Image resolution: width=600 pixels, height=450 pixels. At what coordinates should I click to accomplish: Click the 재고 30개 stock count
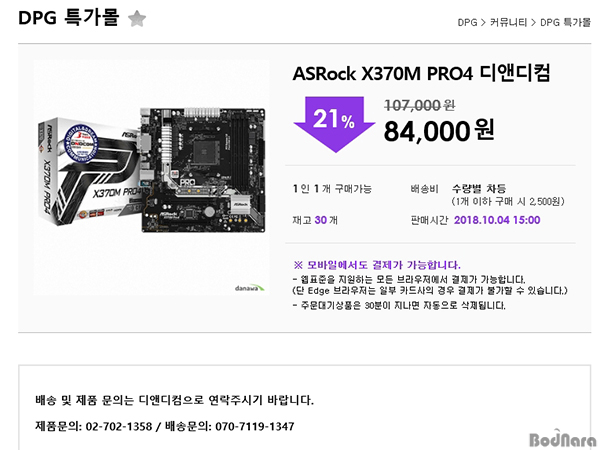[x=315, y=220]
